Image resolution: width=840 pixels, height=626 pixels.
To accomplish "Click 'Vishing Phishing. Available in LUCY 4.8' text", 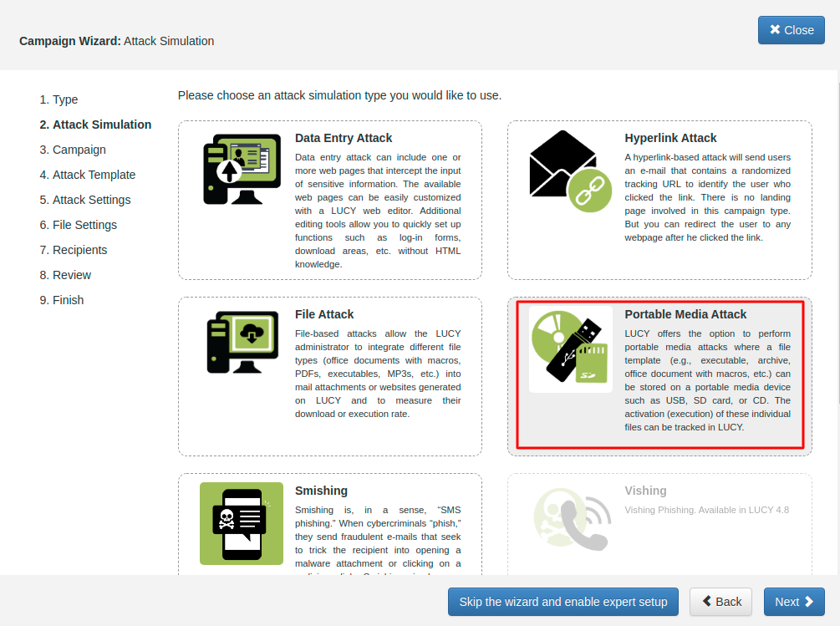I will [706, 511].
